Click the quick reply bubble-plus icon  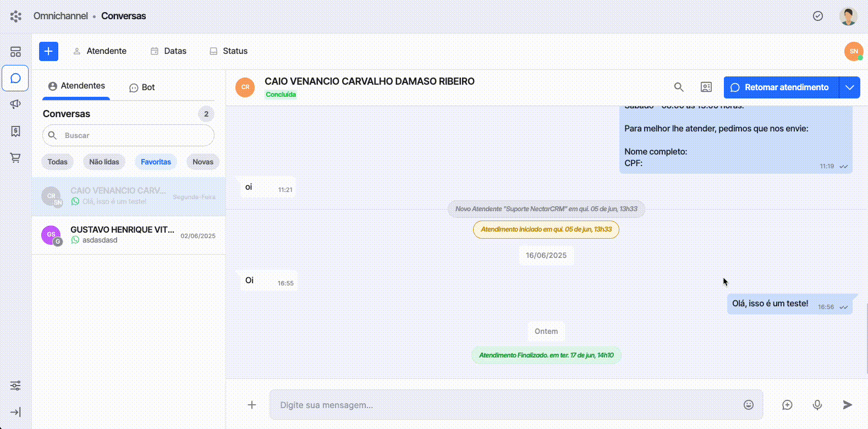coord(787,405)
